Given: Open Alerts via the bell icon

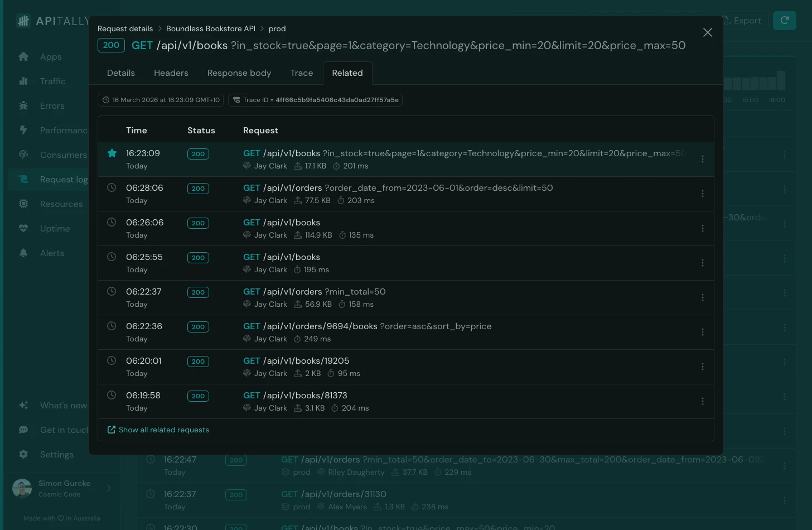Looking at the screenshot, I should coord(23,253).
